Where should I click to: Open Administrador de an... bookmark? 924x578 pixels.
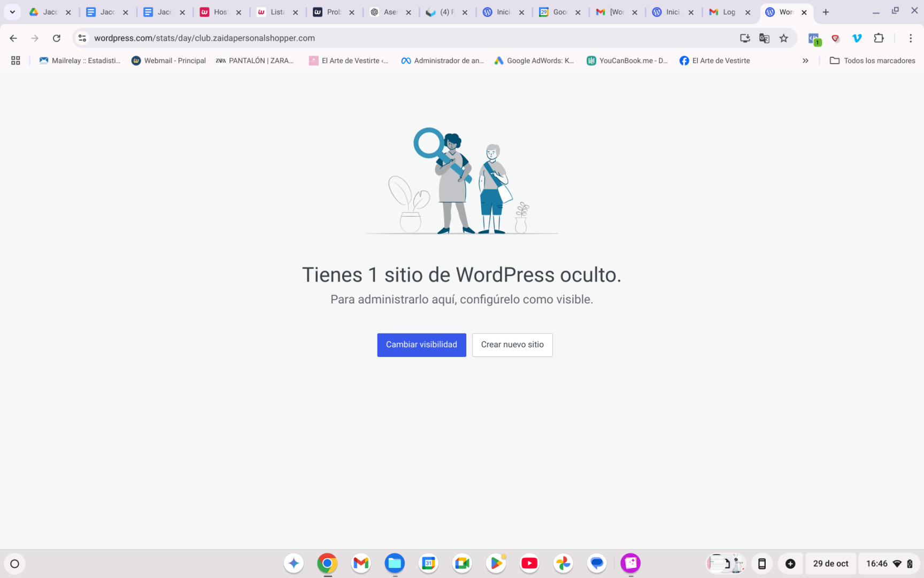(x=443, y=60)
